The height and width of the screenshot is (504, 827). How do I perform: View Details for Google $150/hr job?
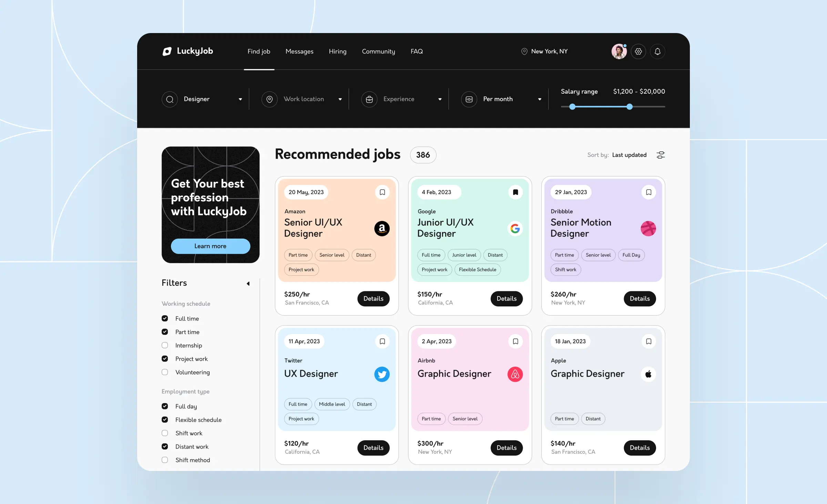point(507,298)
